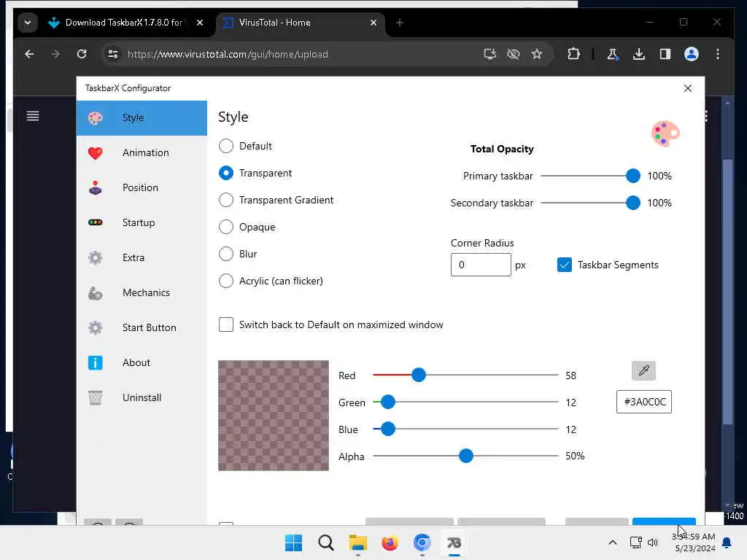747x560 pixels.
Task: View site information icon in address bar
Action: (113, 54)
